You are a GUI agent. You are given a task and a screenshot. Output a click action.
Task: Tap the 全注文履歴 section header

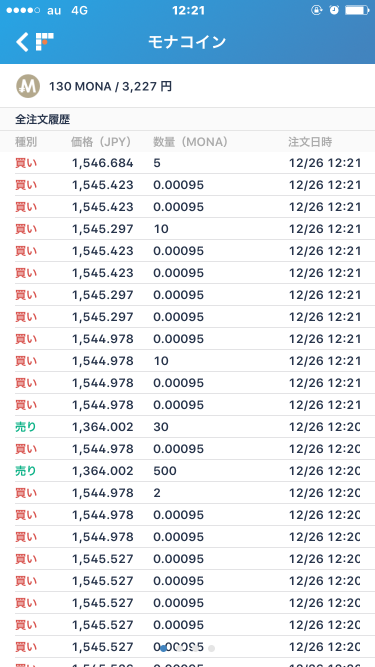coord(43,120)
